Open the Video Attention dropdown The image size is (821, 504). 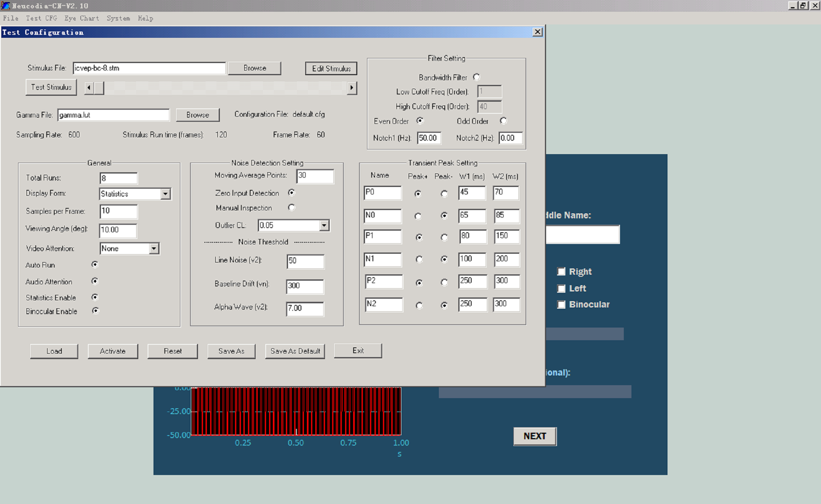[154, 249]
